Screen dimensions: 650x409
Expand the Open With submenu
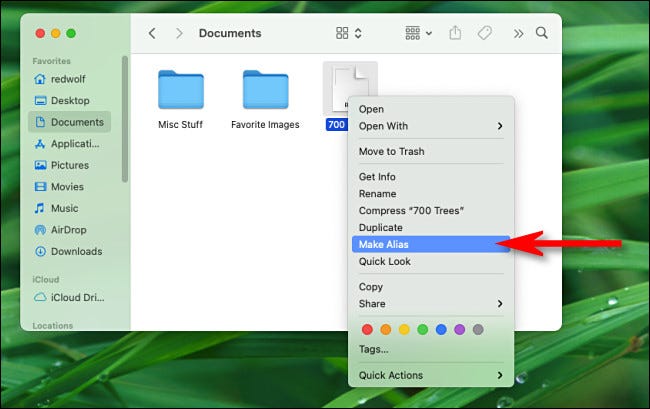point(431,126)
